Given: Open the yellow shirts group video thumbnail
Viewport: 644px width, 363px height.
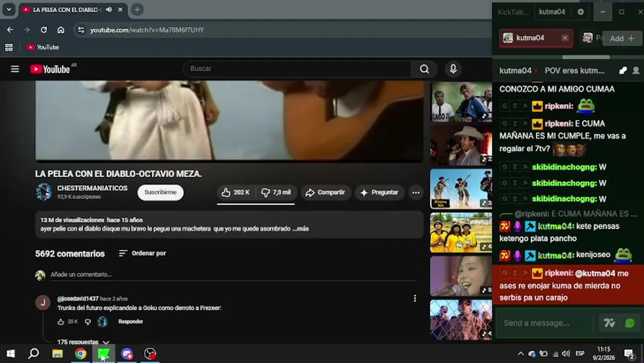Looking at the screenshot, I should (461, 232).
